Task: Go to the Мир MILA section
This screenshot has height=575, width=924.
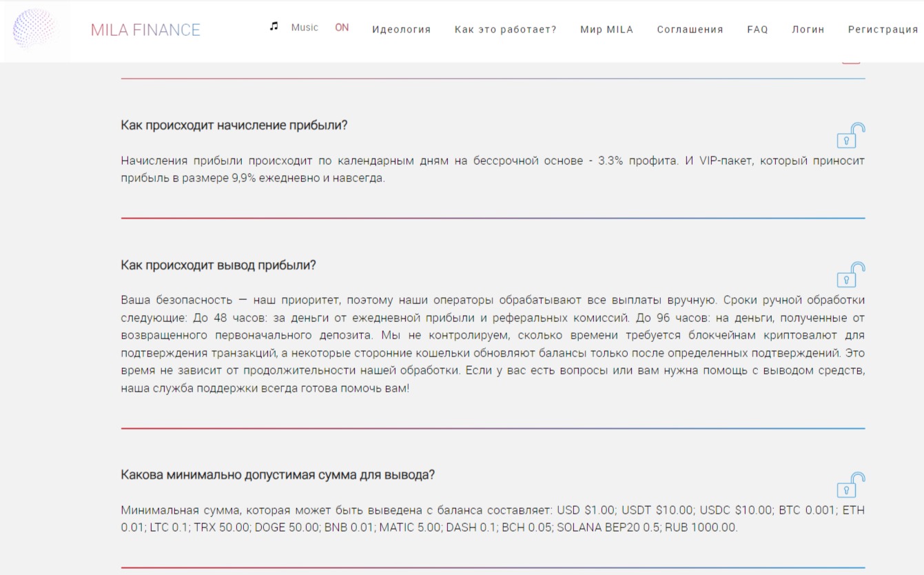Action: coord(606,30)
